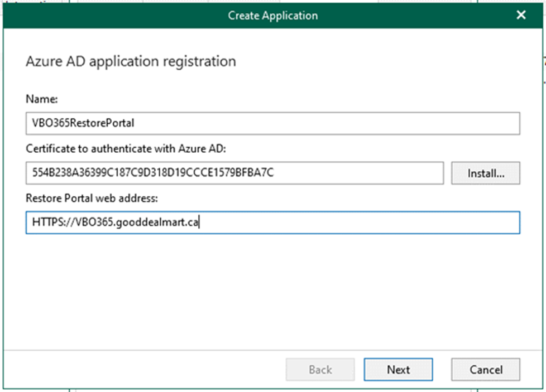Click the Name input field
The image size is (546, 392).
[x=272, y=123]
